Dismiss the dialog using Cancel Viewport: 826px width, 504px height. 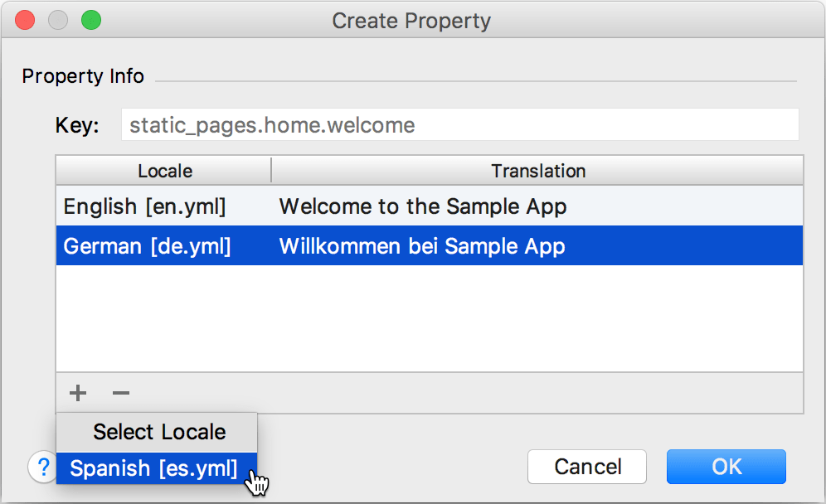coord(586,467)
